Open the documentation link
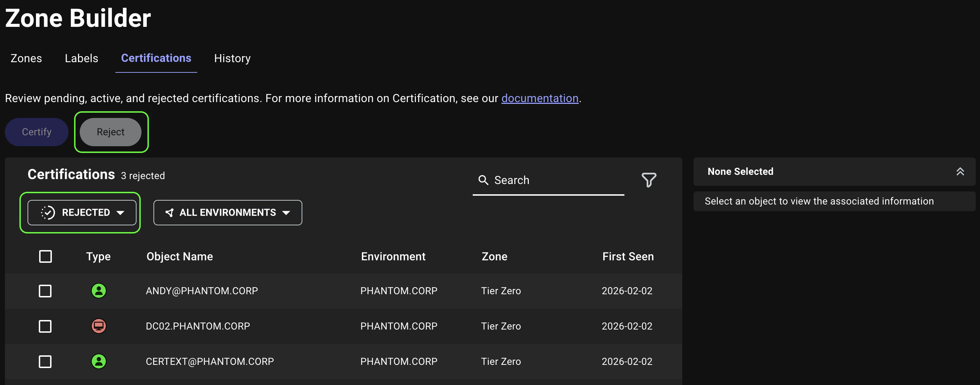Viewport: 980px width, 385px height. [x=540, y=98]
